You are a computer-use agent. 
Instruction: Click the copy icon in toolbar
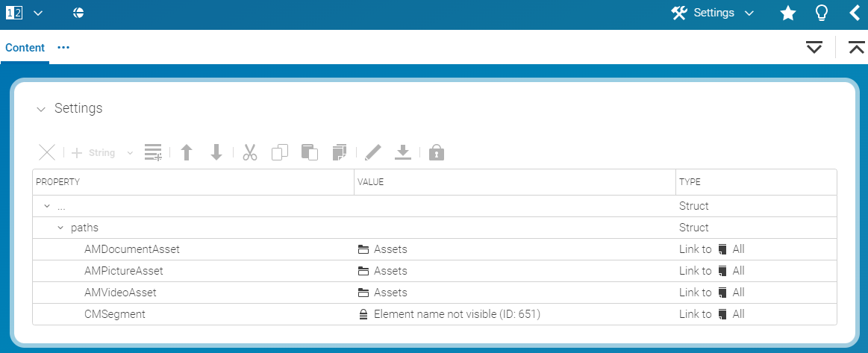coord(280,153)
